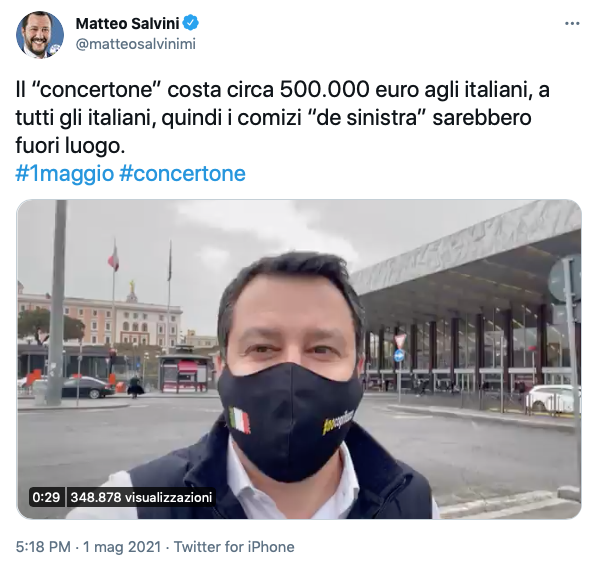Image resolution: width=598 pixels, height=562 pixels.
Task: Play the embedded video thumbnail
Action: tap(299, 359)
